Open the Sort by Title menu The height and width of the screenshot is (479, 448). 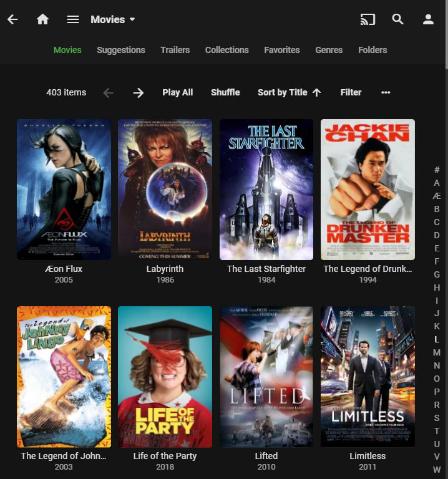tap(289, 92)
